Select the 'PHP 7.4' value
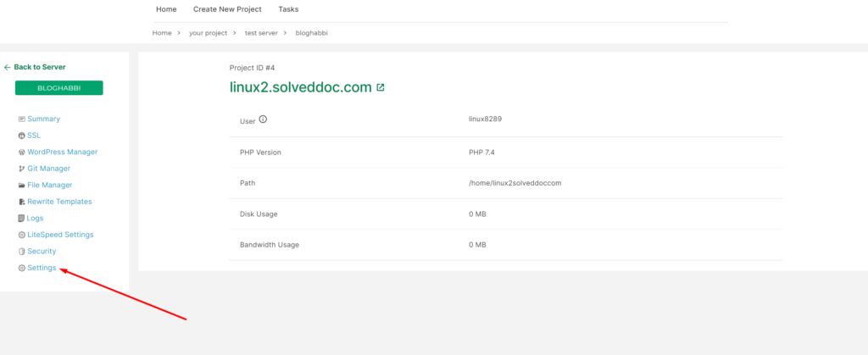 481,153
